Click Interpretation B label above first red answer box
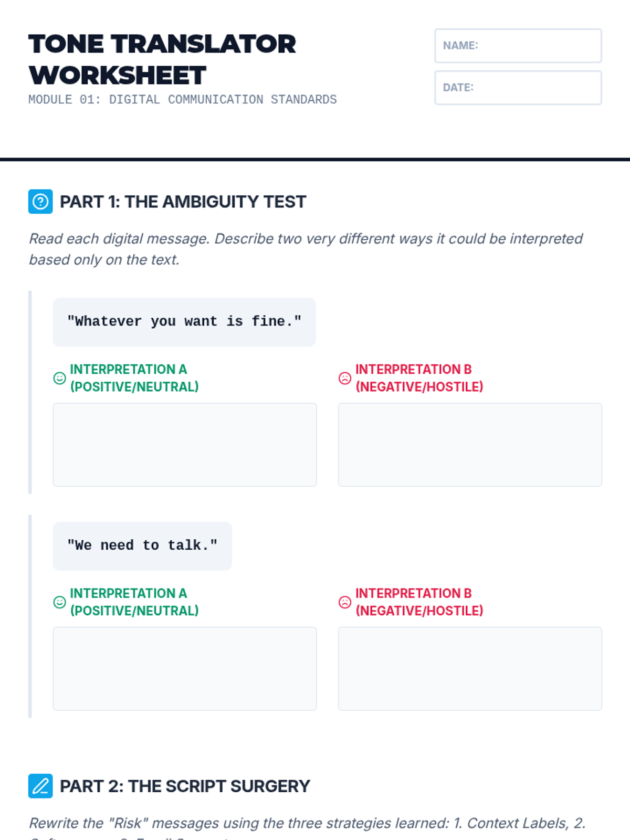Image resolution: width=630 pixels, height=840 pixels. pyautogui.click(x=419, y=378)
